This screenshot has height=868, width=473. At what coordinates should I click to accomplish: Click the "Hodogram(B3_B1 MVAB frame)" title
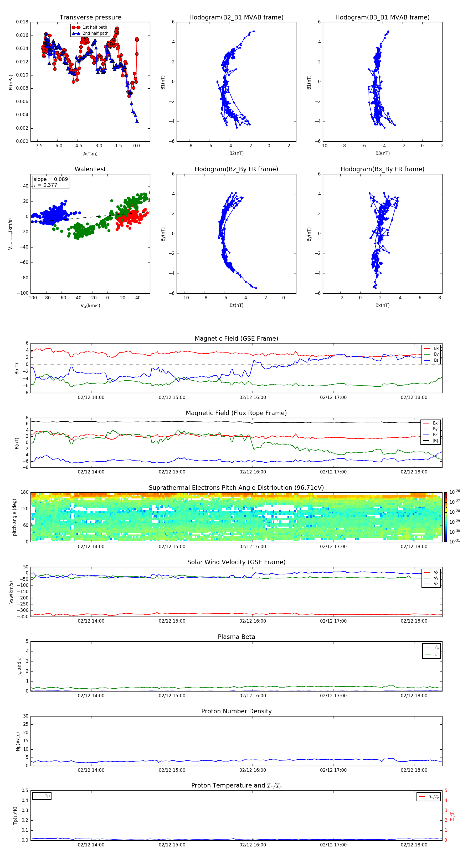coord(382,17)
